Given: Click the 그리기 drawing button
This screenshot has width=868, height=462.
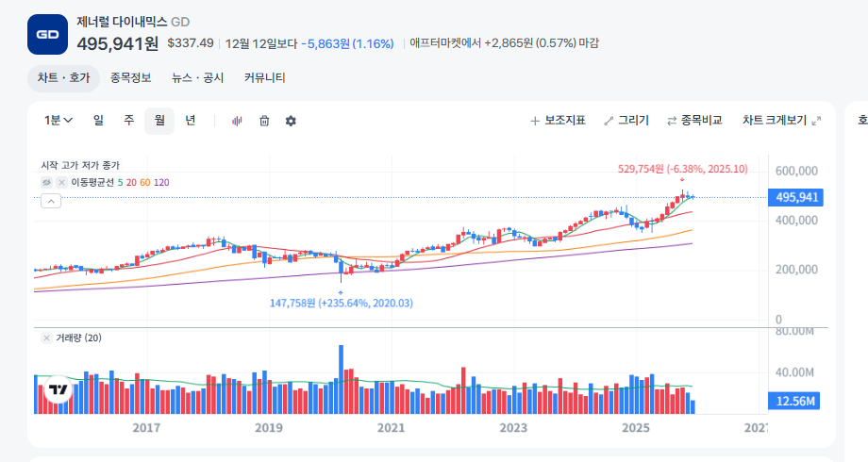Looking at the screenshot, I should click(626, 121).
